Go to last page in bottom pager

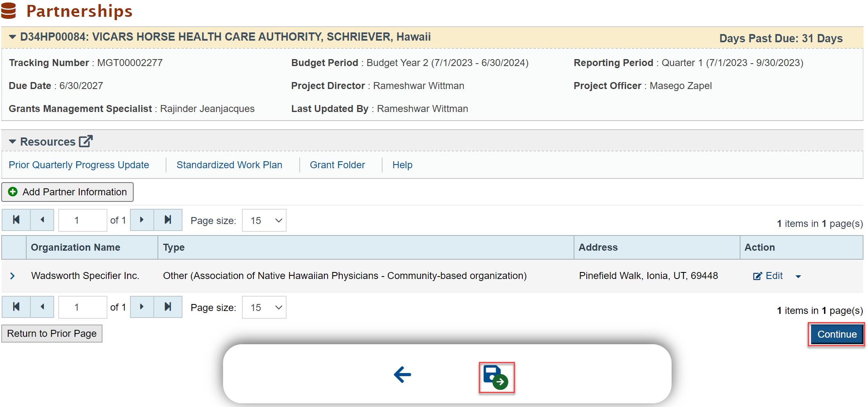pos(168,307)
